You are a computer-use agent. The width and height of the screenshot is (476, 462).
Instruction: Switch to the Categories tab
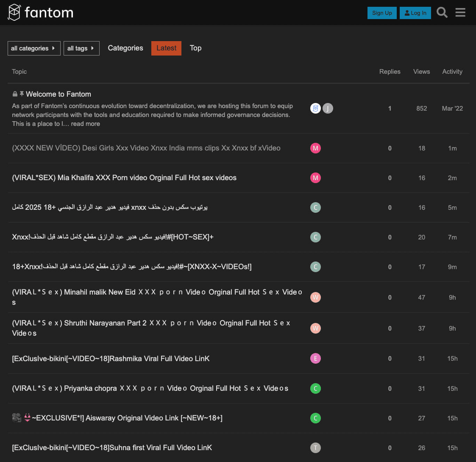(x=125, y=48)
